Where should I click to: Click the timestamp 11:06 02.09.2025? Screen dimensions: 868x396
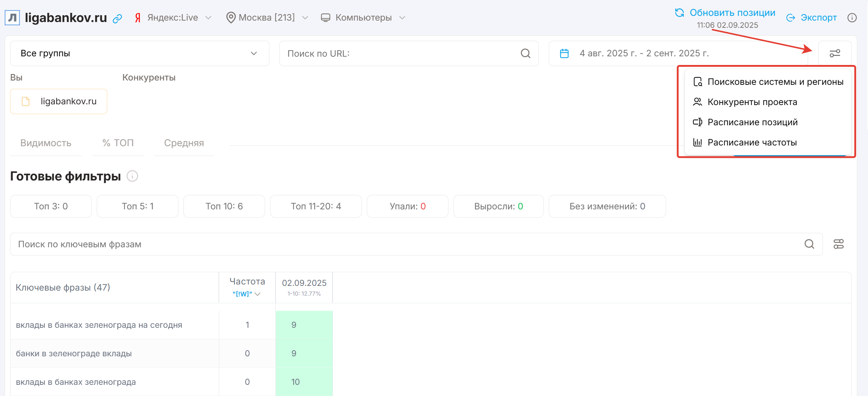[x=727, y=25]
